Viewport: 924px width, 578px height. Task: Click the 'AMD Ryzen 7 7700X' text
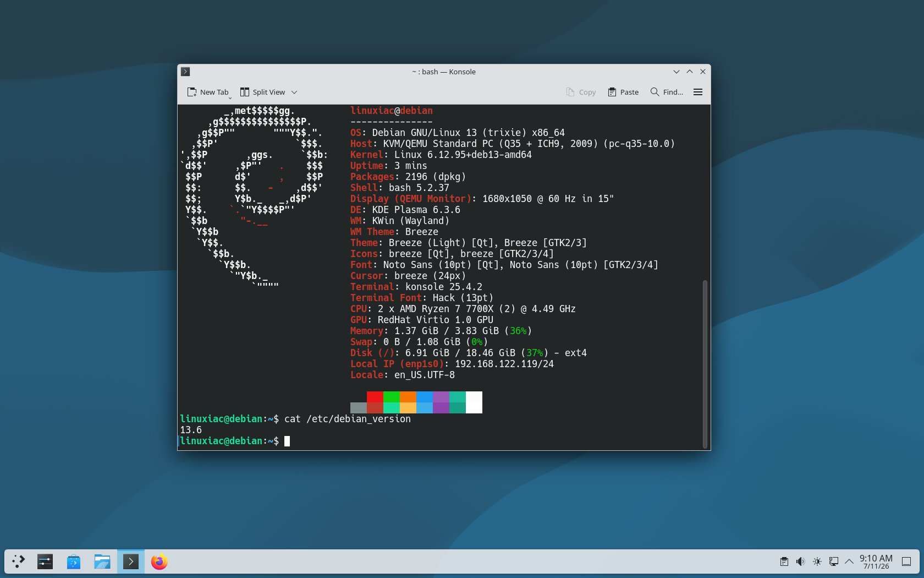point(446,309)
